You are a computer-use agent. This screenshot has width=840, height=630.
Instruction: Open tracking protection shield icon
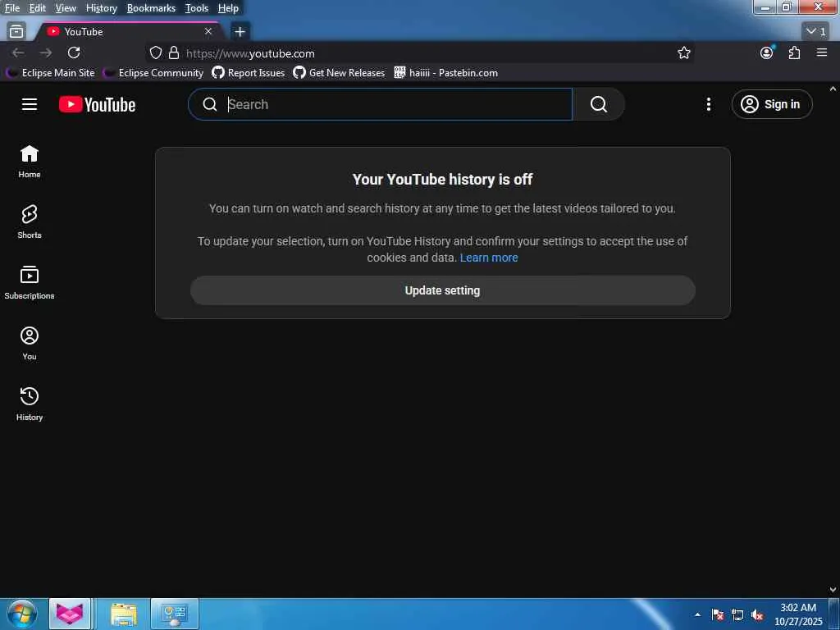tap(155, 52)
